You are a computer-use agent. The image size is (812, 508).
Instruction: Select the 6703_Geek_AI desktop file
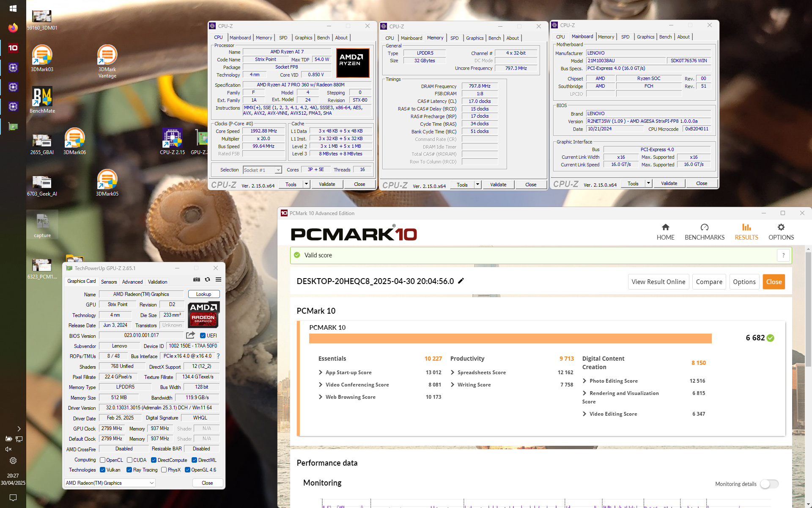tap(42, 185)
